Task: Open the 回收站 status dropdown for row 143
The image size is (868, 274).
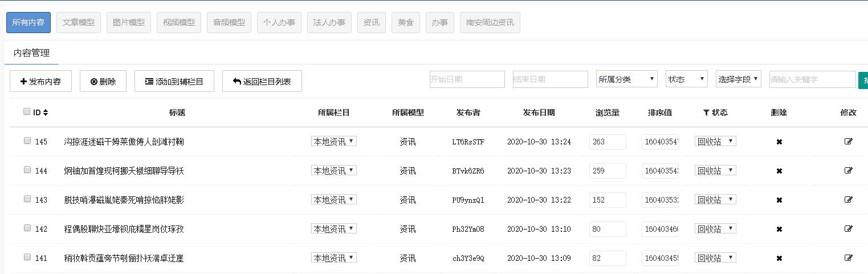Action: [715, 199]
